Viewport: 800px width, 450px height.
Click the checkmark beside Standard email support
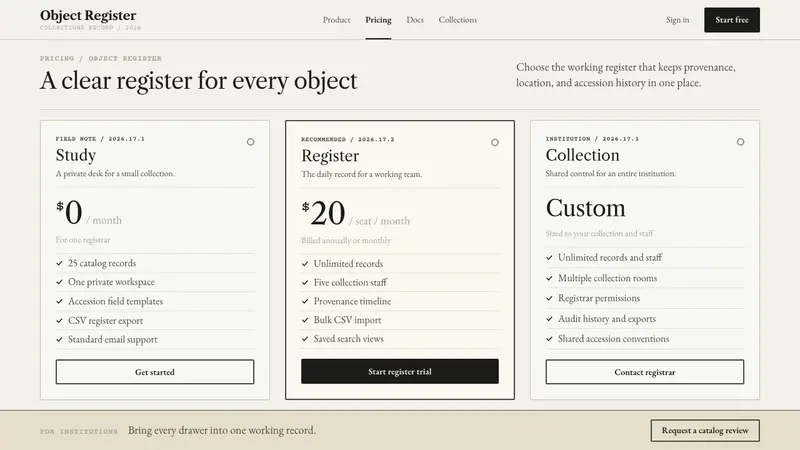(60, 339)
